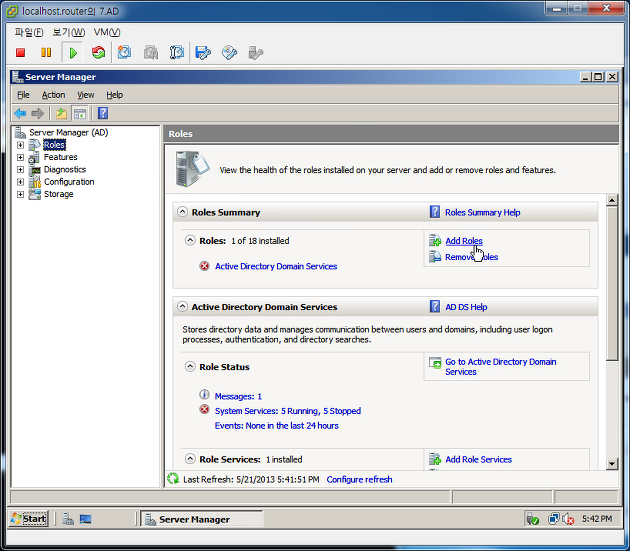The image size is (630, 551).
Task: Click the muted volume tray icon
Action: [x=568, y=519]
